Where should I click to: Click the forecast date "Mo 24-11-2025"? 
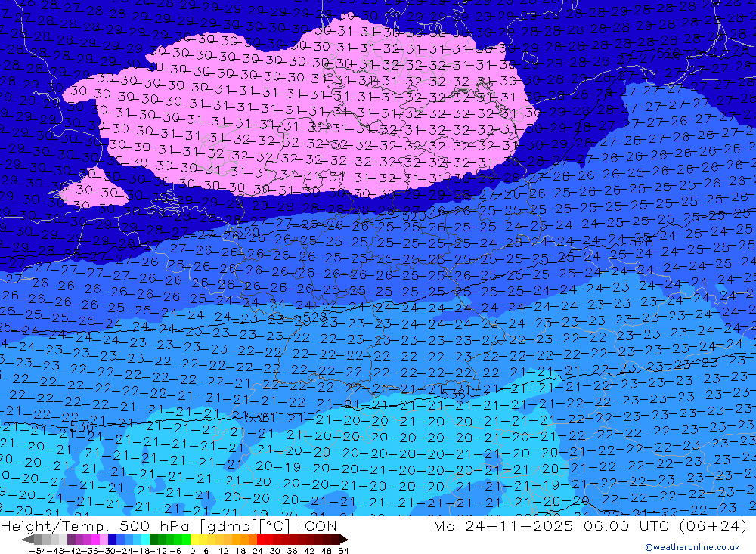click(x=503, y=525)
